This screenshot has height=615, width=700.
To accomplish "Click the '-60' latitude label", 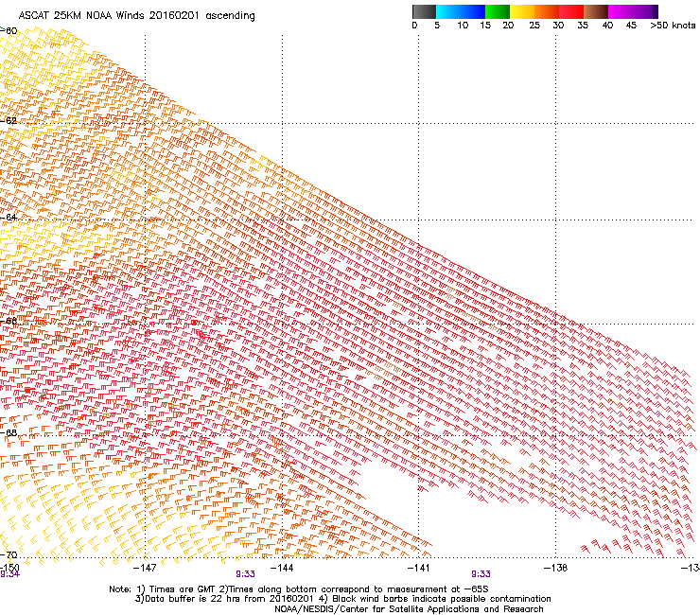I will (x=9, y=31).
